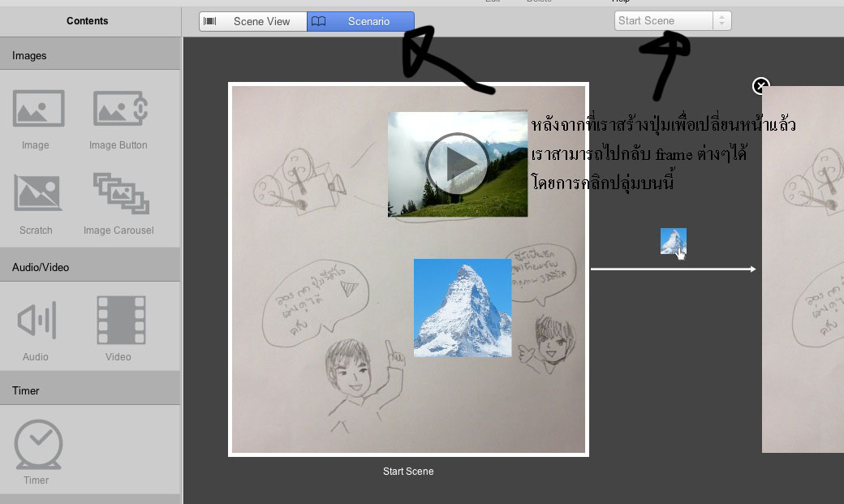Click the Contents panel title
This screenshot has width=844, height=504.
[87, 21]
